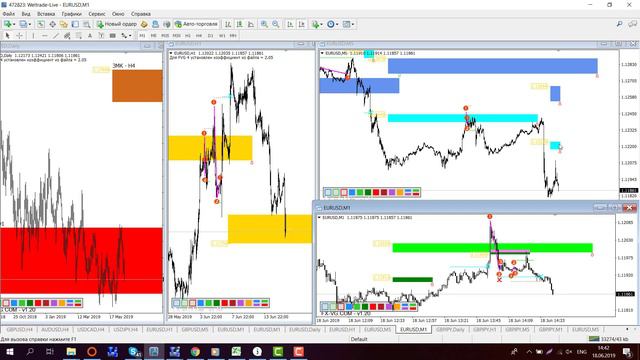Toggle the M30 timeframe button
The width and height of the screenshot is (640, 360).
point(176,36)
